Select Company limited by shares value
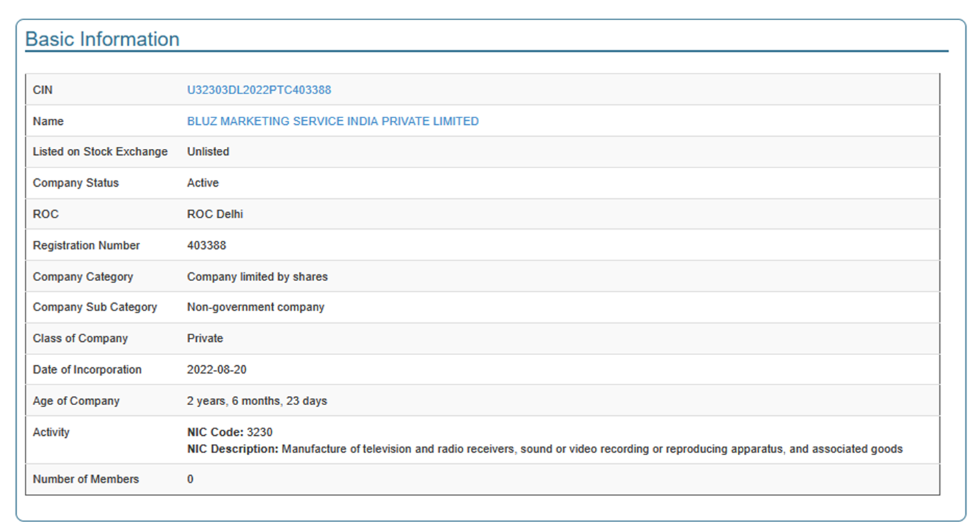This screenshot has height=530, width=980. coord(258,276)
